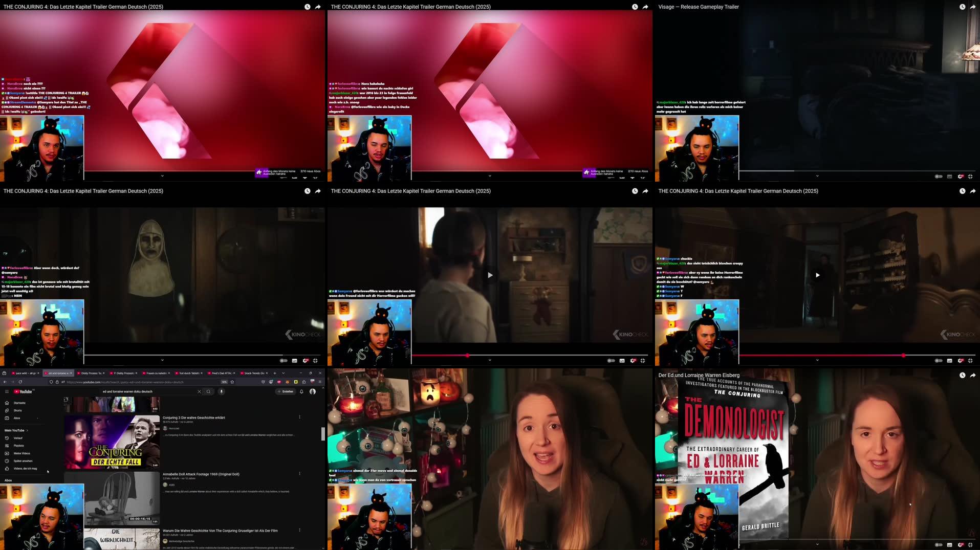Open settings gear in Visage trailer frame
The width and height of the screenshot is (980, 550).
961,177
